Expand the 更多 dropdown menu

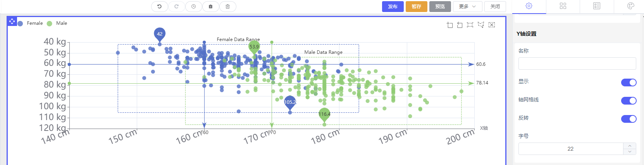[x=467, y=7]
